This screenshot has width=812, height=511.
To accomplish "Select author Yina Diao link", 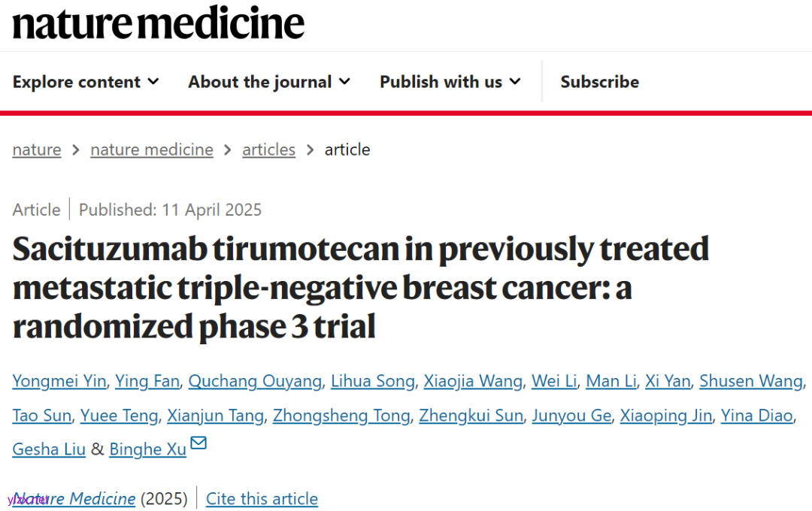I will pos(756,416).
